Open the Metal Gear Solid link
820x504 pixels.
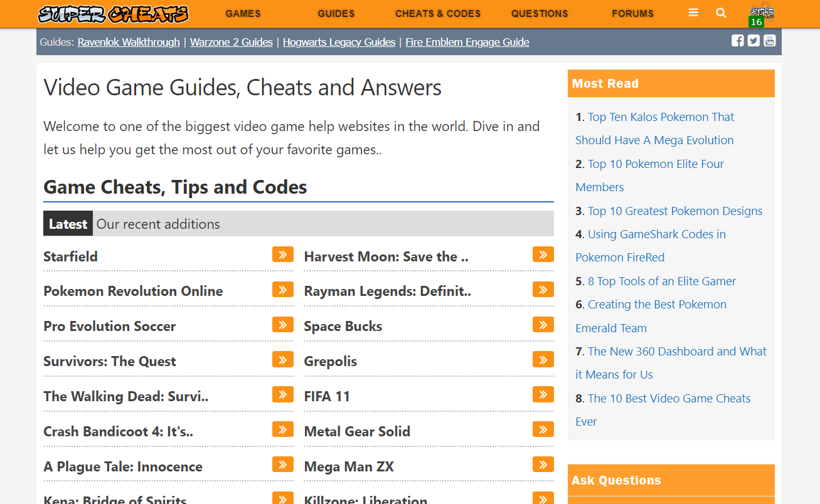click(x=357, y=432)
